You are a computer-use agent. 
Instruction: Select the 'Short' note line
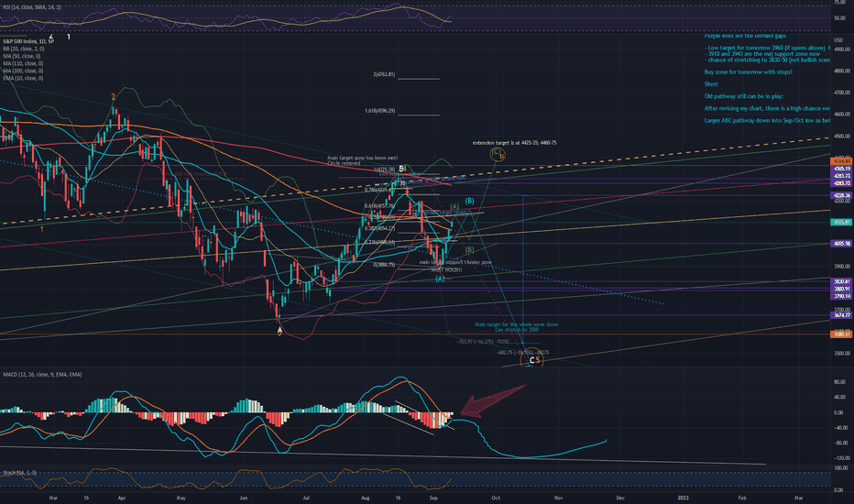711,84
